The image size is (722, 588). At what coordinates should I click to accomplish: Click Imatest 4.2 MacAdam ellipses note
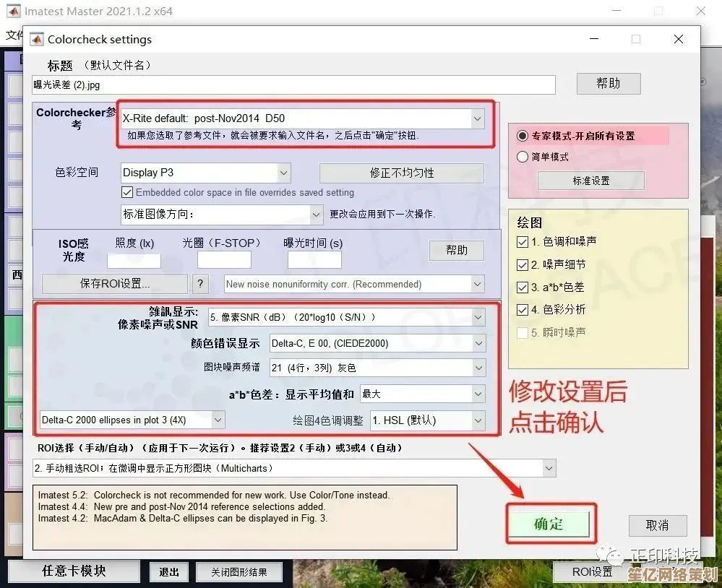(183, 518)
